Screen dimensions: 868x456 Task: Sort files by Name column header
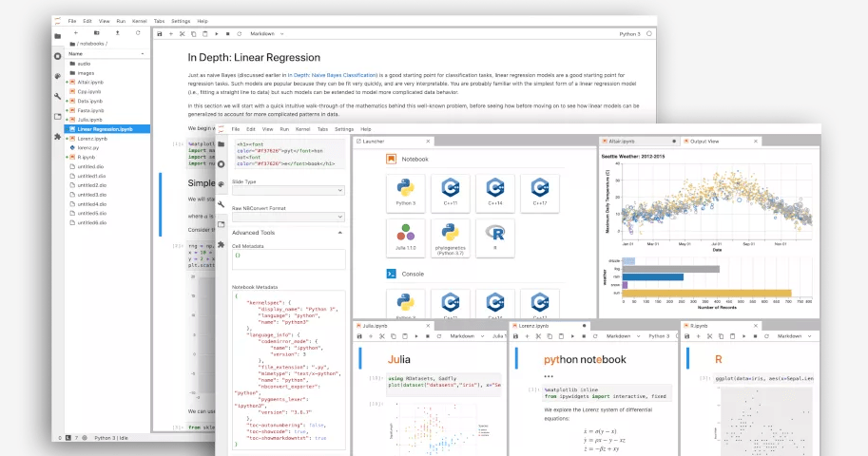[106, 54]
